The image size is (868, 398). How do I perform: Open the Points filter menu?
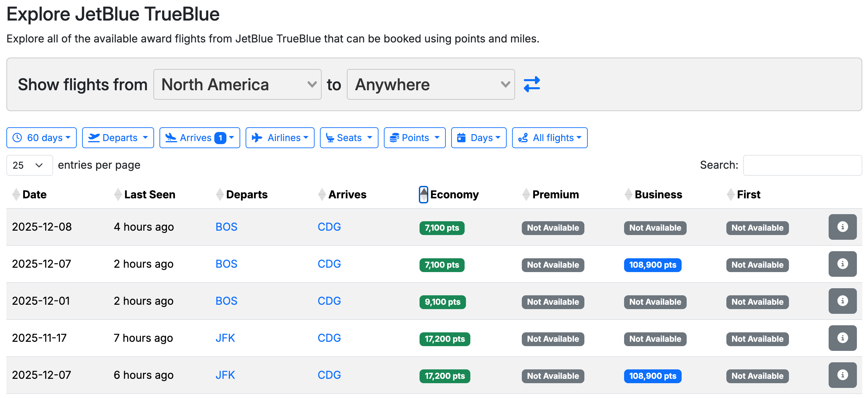(414, 138)
